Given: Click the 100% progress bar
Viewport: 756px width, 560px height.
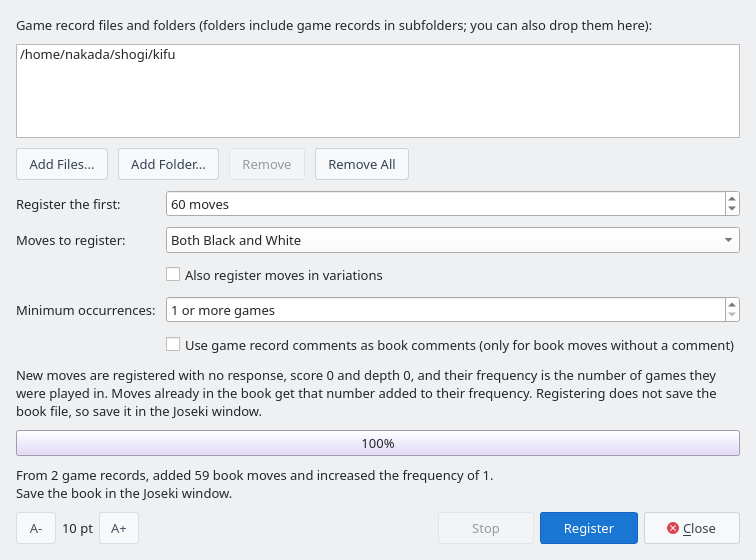Looking at the screenshot, I should click(x=378, y=443).
